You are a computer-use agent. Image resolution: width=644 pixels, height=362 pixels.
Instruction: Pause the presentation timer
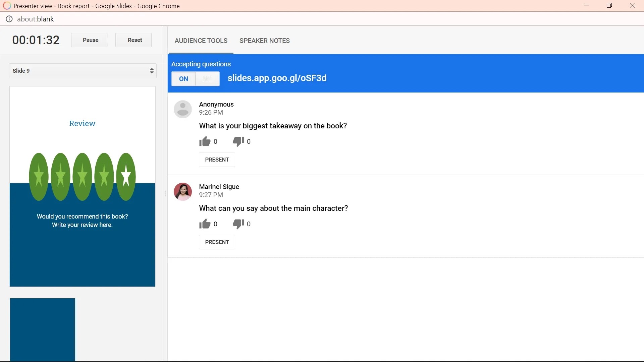point(89,40)
